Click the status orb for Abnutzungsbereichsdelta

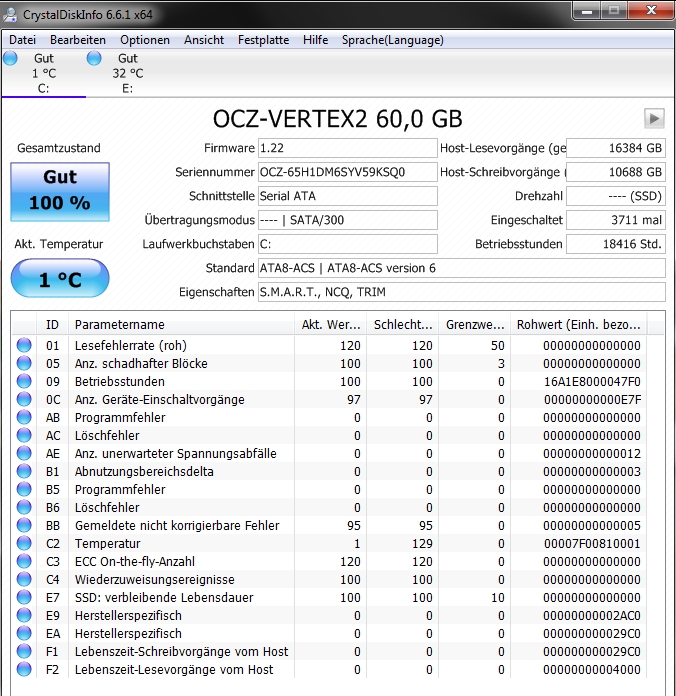[x=24, y=471]
